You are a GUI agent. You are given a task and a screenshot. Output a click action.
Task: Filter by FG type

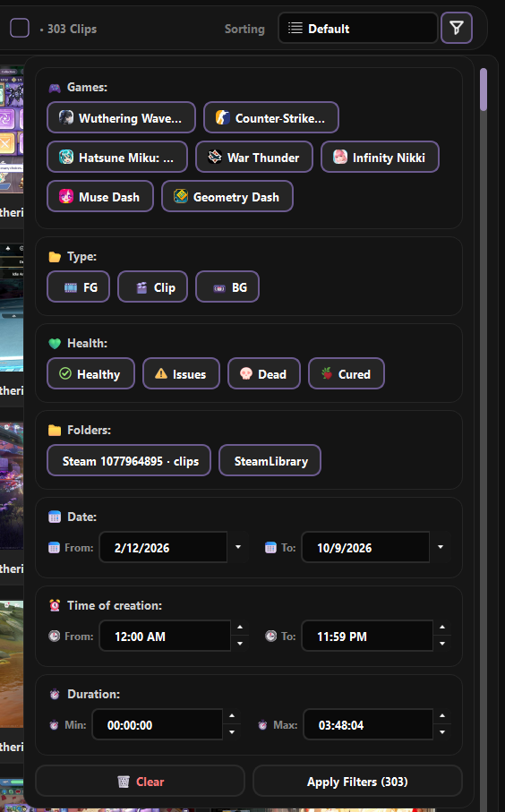pyautogui.click(x=78, y=286)
